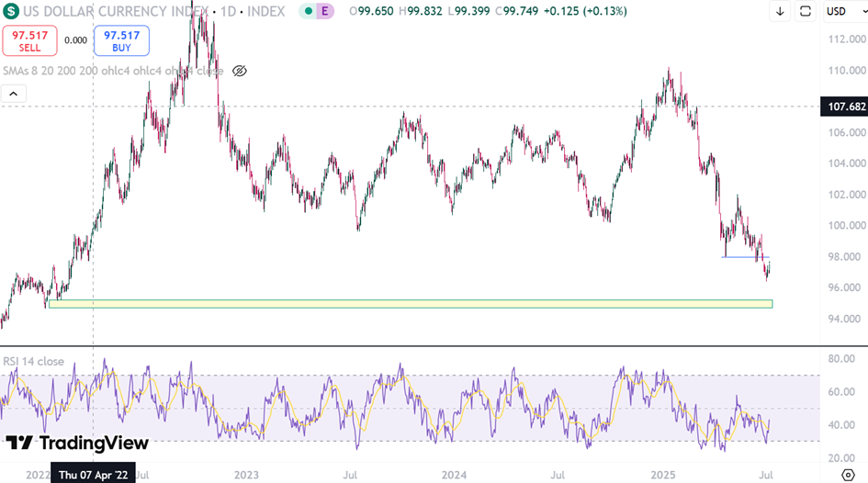Select the short blue horizontal line near 98

pyautogui.click(x=745, y=257)
